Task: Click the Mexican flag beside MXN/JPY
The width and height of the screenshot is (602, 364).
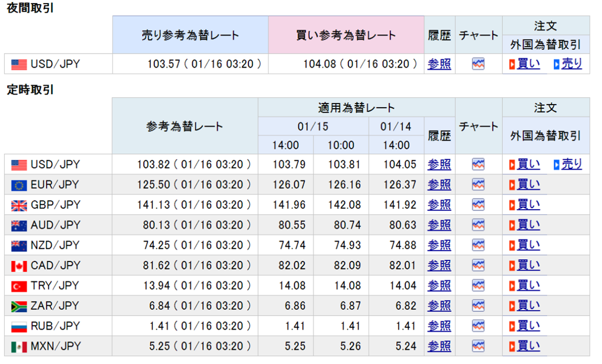Action: tap(19, 347)
